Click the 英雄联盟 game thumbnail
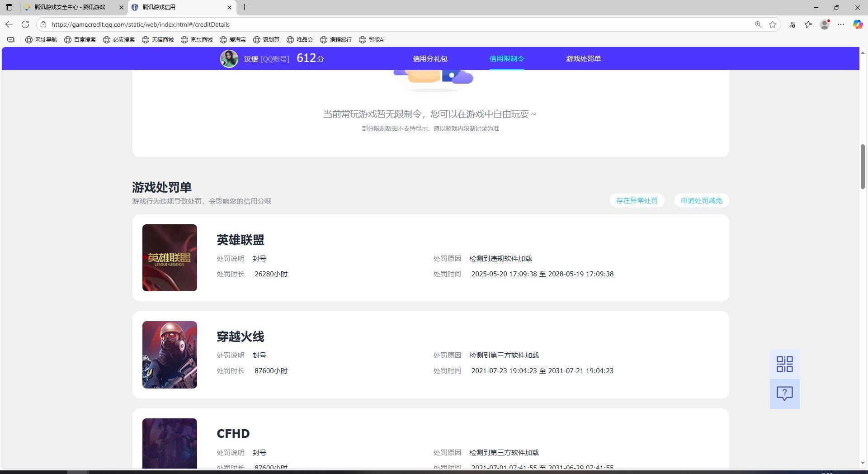 pyautogui.click(x=169, y=257)
